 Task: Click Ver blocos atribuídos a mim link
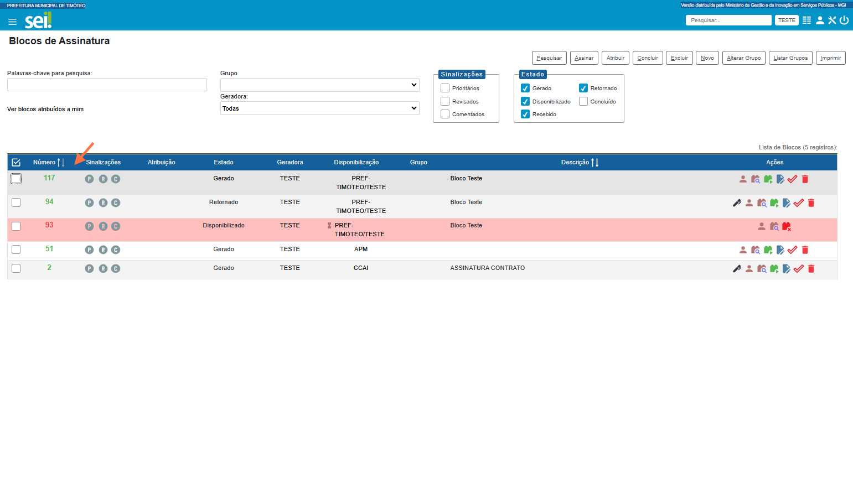pyautogui.click(x=45, y=110)
